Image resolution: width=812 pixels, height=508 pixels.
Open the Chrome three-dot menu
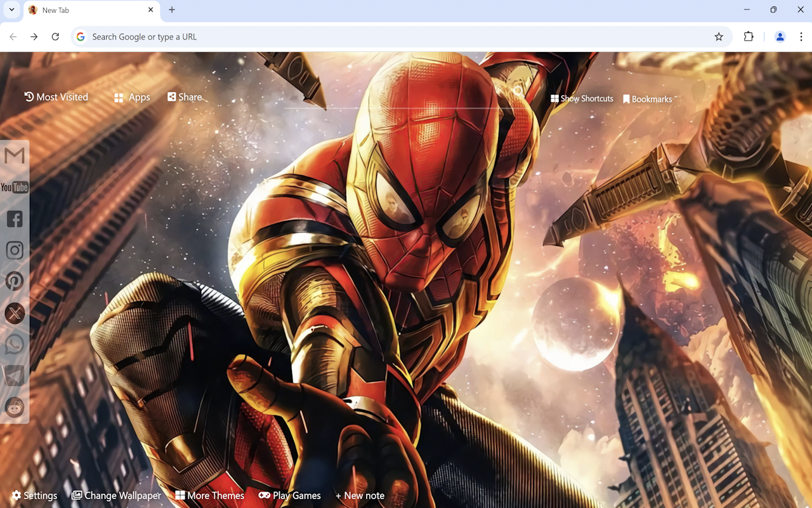coord(801,36)
